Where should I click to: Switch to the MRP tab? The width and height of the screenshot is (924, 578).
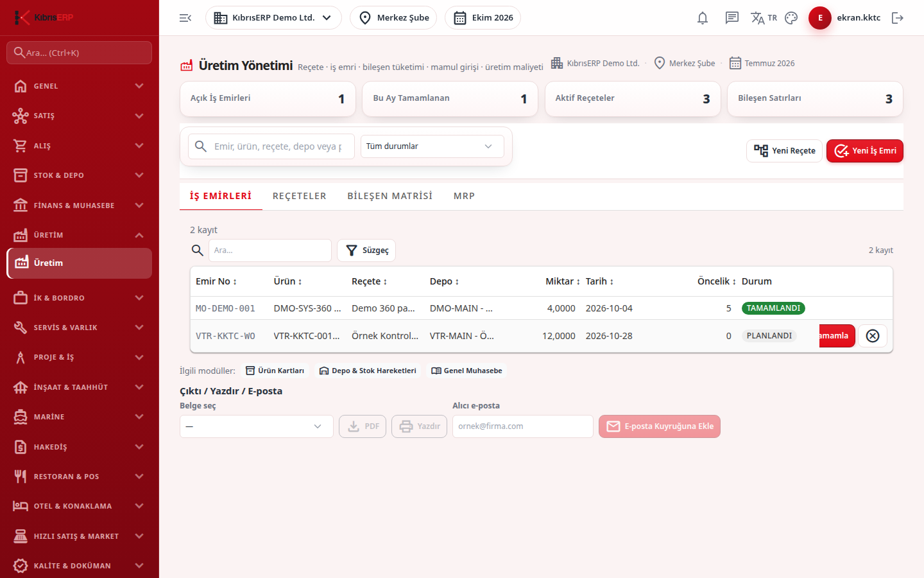click(464, 196)
